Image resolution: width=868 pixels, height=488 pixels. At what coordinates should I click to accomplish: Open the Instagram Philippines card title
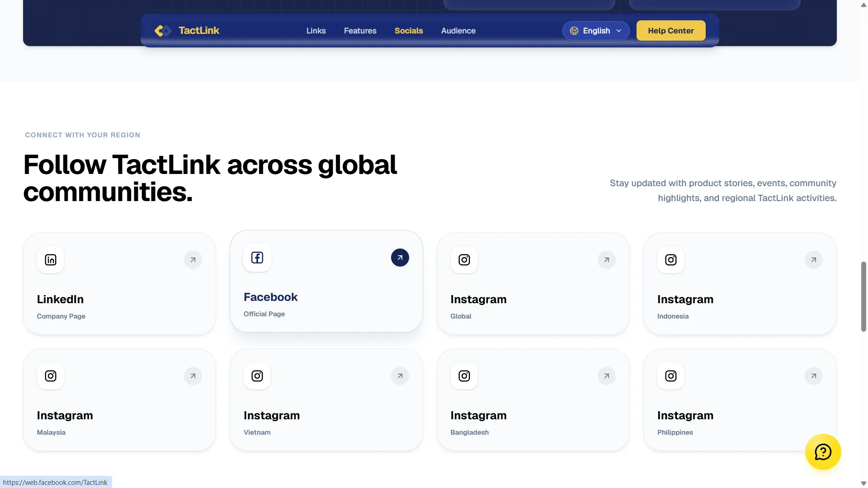pos(685,415)
